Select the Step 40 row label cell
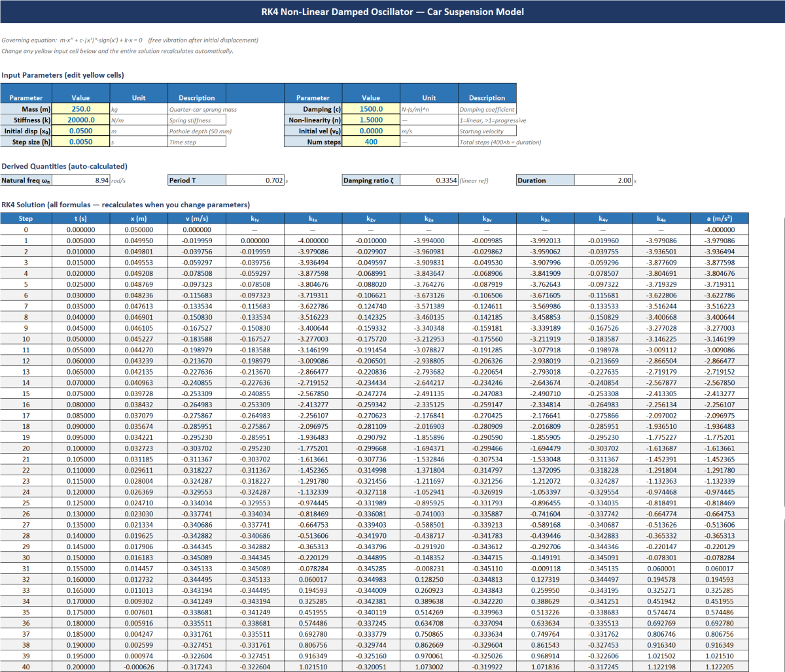Image resolution: width=785 pixels, height=672 pixels. point(26,667)
